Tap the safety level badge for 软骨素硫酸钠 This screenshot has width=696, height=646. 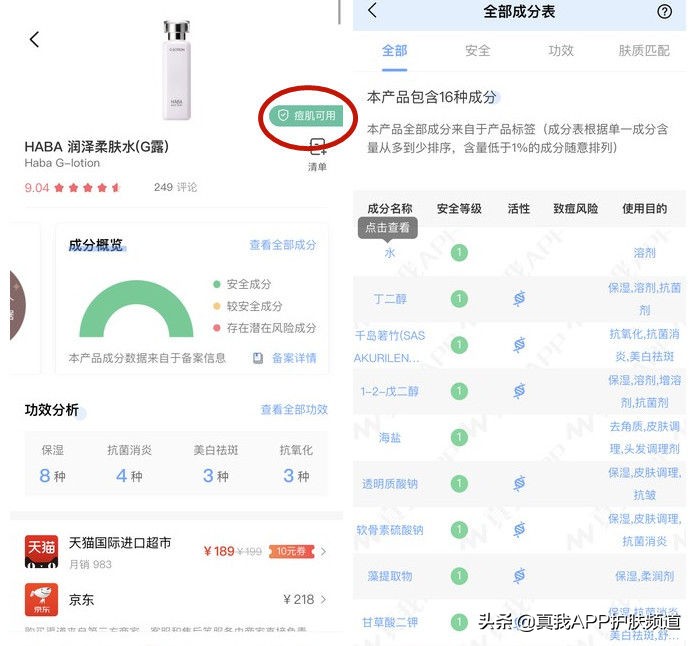[x=459, y=529]
